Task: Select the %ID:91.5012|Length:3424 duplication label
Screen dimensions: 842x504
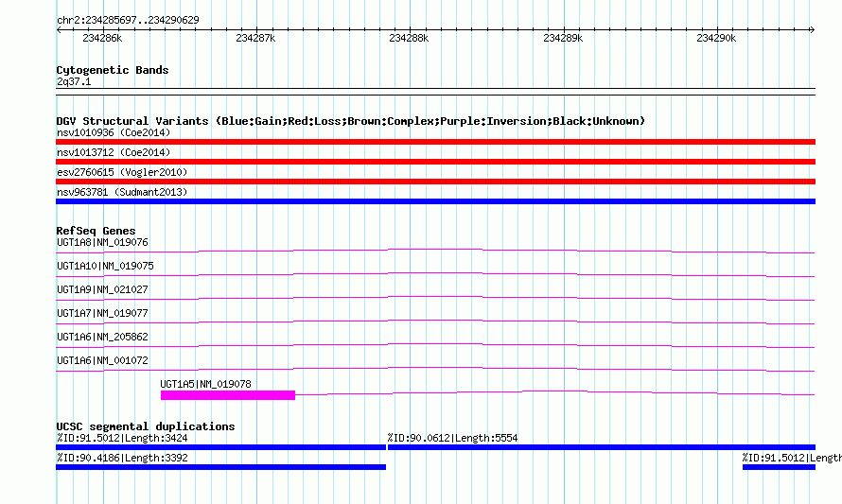Action: pos(122,439)
